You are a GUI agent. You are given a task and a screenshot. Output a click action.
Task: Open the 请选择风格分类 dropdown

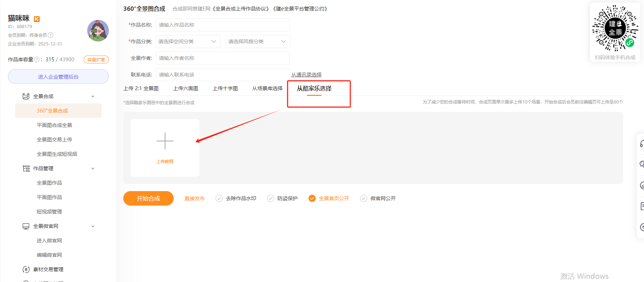(x=257, y=41)
